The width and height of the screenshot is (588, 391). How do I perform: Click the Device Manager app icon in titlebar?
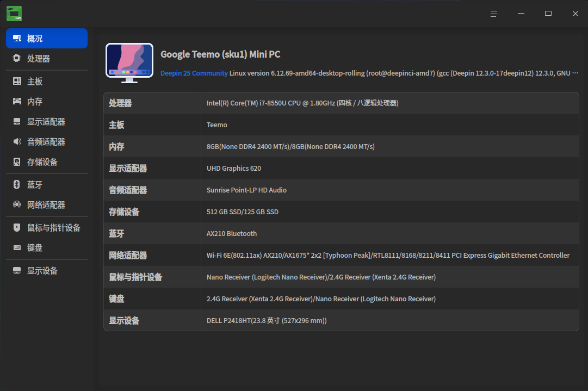14,14
